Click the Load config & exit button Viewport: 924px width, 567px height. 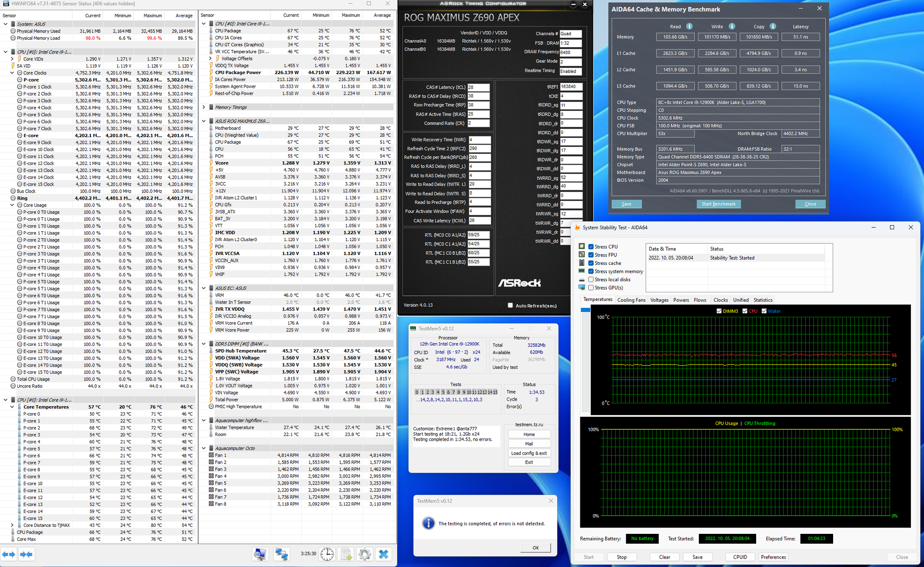(529, 453)
